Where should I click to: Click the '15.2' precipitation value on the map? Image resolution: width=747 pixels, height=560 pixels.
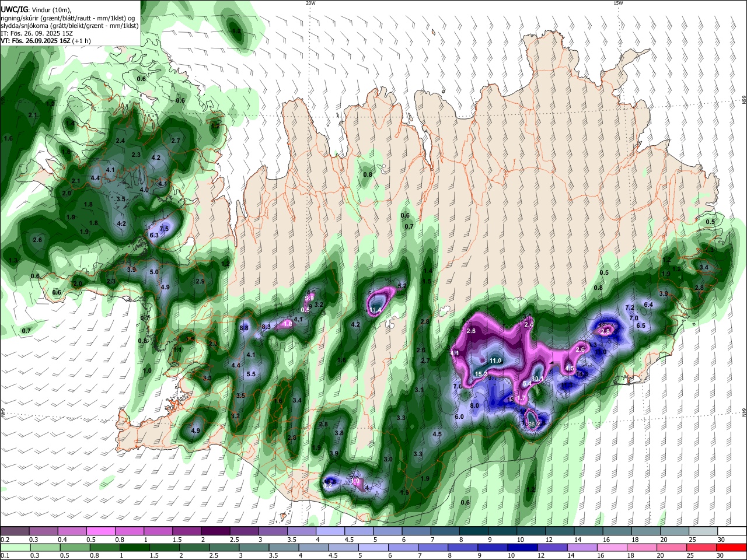(481, 374)
